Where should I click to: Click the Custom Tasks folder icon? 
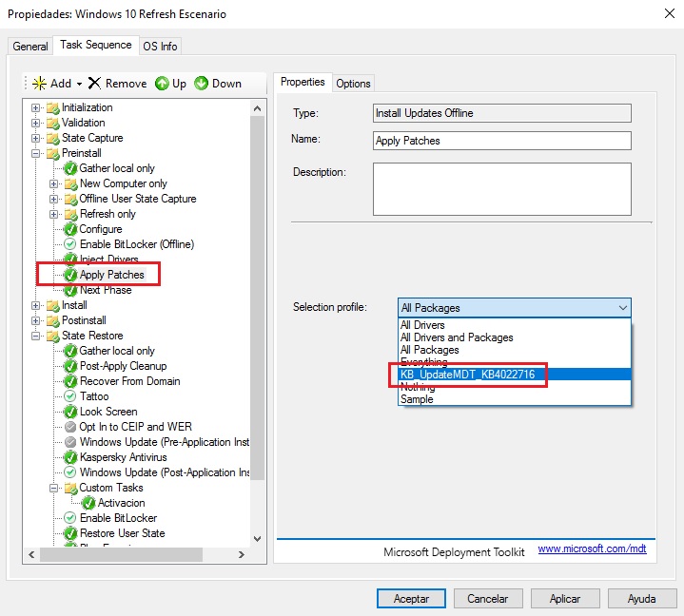tap(70, 488)
